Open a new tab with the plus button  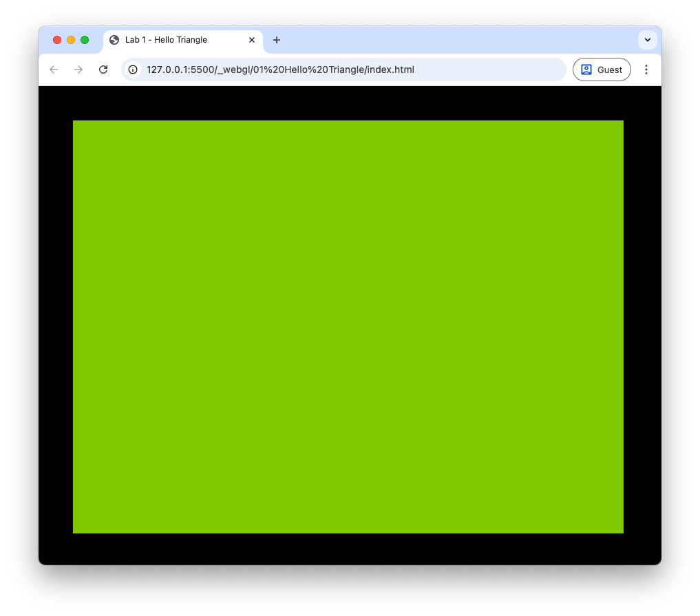pyautogui.click(x=277, y=40)
